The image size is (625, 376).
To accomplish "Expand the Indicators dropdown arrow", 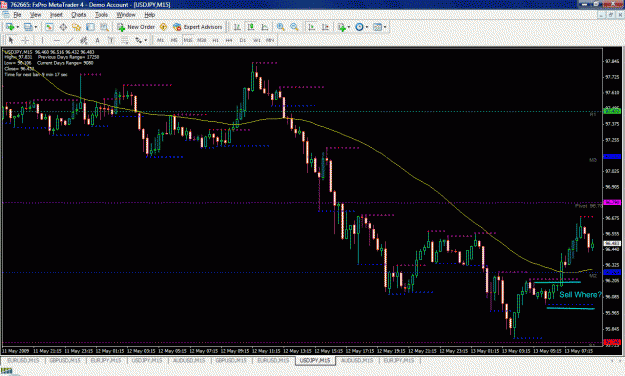I will (x=349, y=27).
